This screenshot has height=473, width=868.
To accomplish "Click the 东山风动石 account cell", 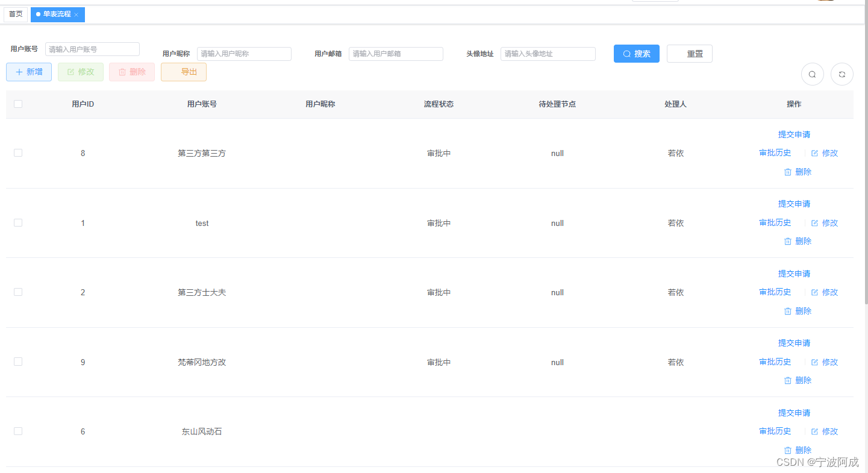I will tap(202, 431).
